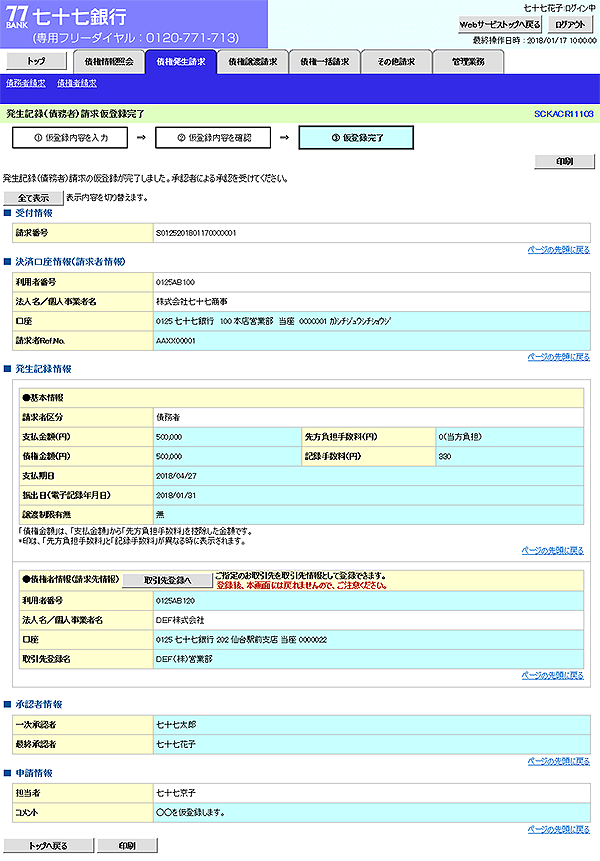
Task: Click ページの先頭に戻る under 受付情報
Action: click(x=558, y=250)
